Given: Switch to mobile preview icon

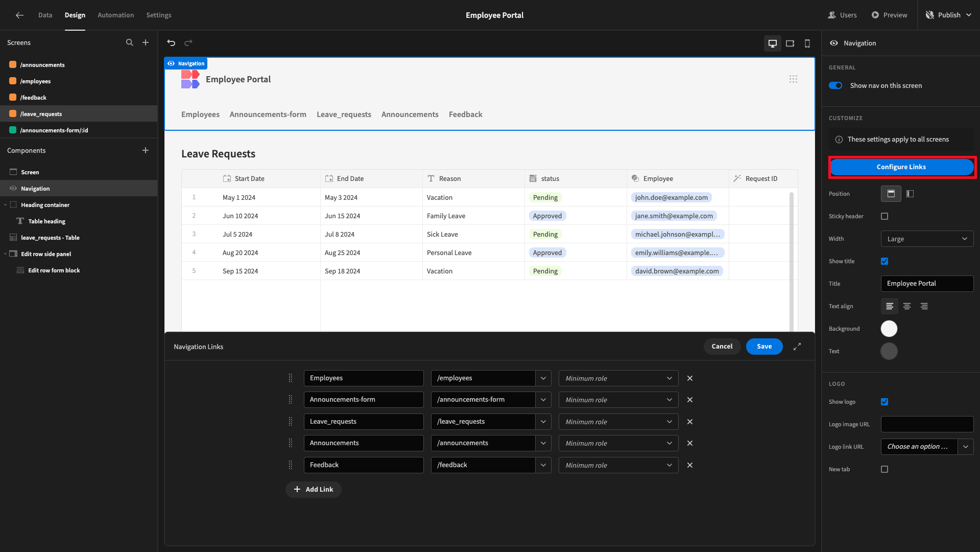Looking at the screenshot, I should 807,43.
